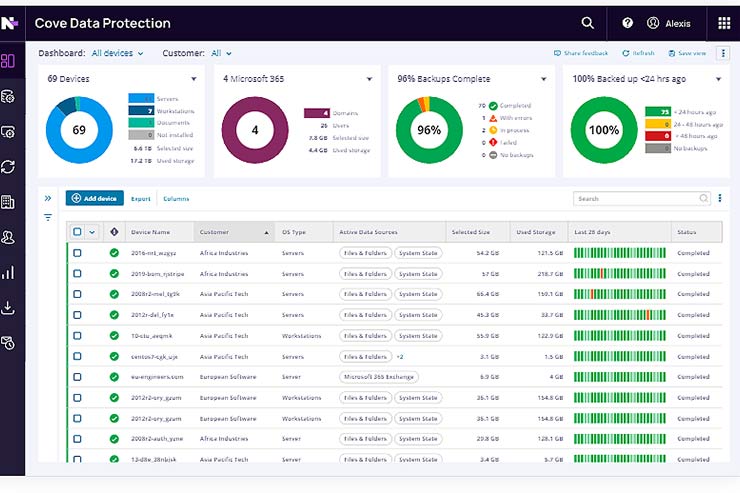The height and width of the screenshot is (493, 740).
Task: Click the Export link
Action: 141,199
